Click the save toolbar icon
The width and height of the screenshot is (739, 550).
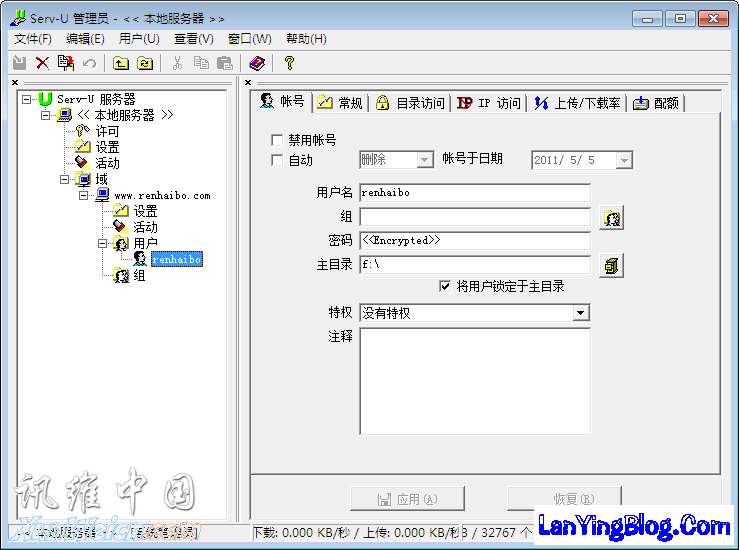click(x=20, y=63)
